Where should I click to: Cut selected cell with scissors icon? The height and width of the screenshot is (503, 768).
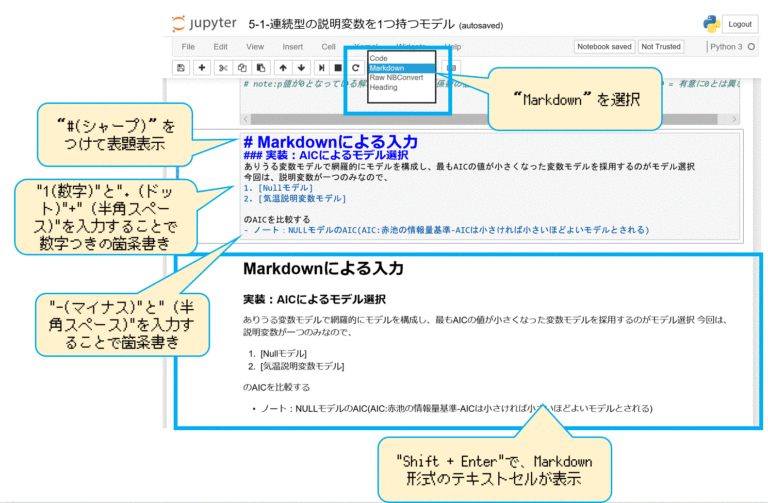pyautogui.click(x=224, y=67)
